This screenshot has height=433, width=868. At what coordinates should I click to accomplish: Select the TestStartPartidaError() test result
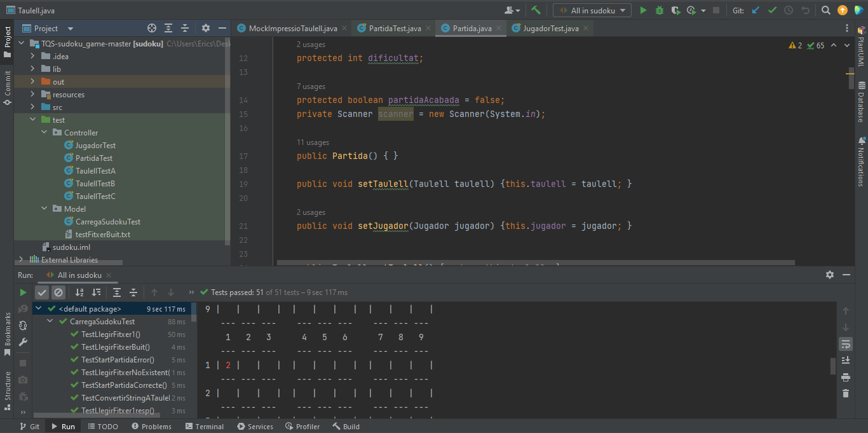click(x=118, y=360)
